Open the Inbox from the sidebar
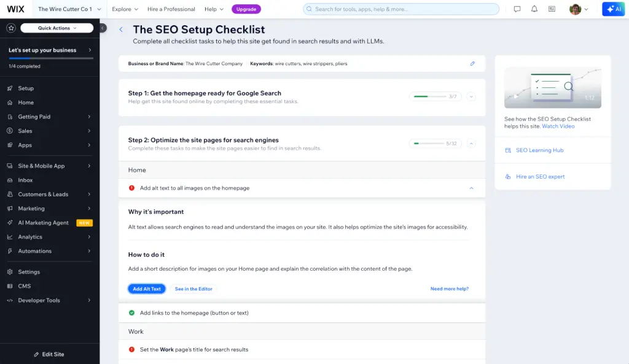The width and height of the screenshot is (629, 364). point(25,180)
